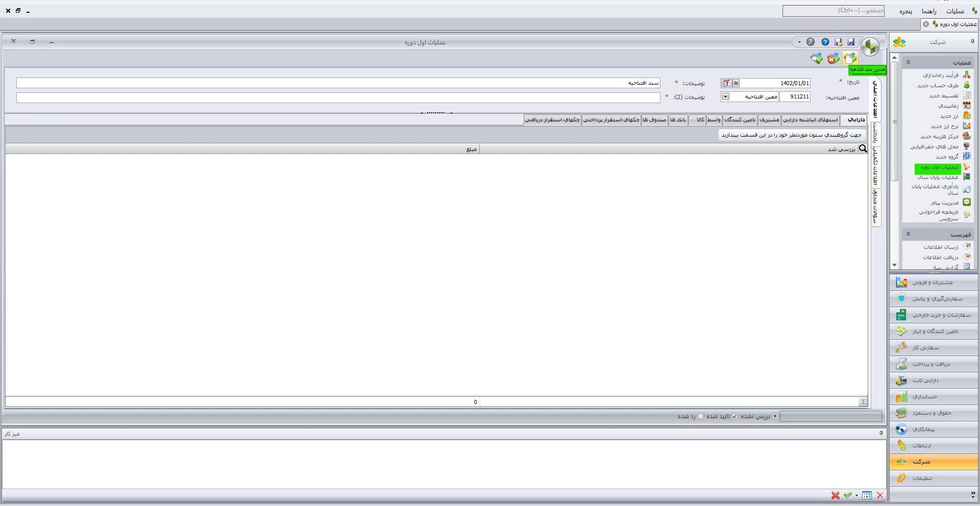This screenshot has height=506, width=980.
Task: Open ارز جدید (new currency) item
Action: tap(949, 116)
